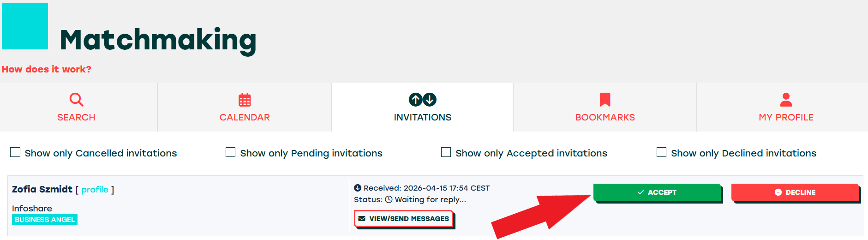Open the CALENDAR tab

pos(245,117)
